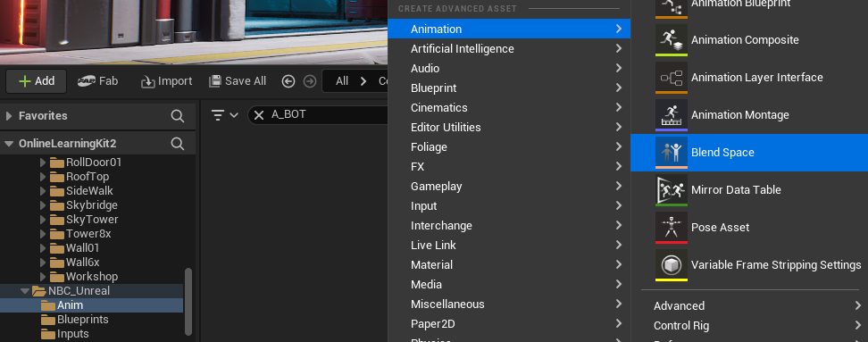Collapse the NBC_Unreal folder
Image resolution: width=868 pixels, height=342 pixels.
tap(26, 291)
